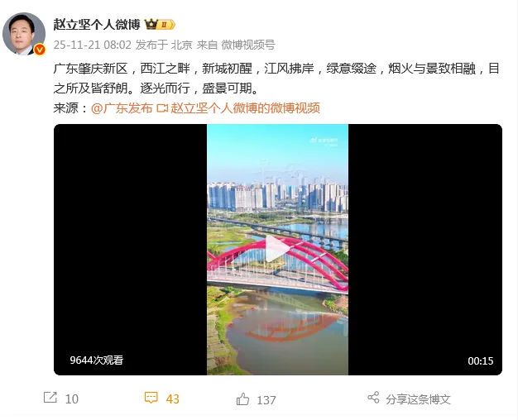Click the post timestamp 25-11-21 08:02
Viewport: 518px width, 420px height.
click(93, 45)
